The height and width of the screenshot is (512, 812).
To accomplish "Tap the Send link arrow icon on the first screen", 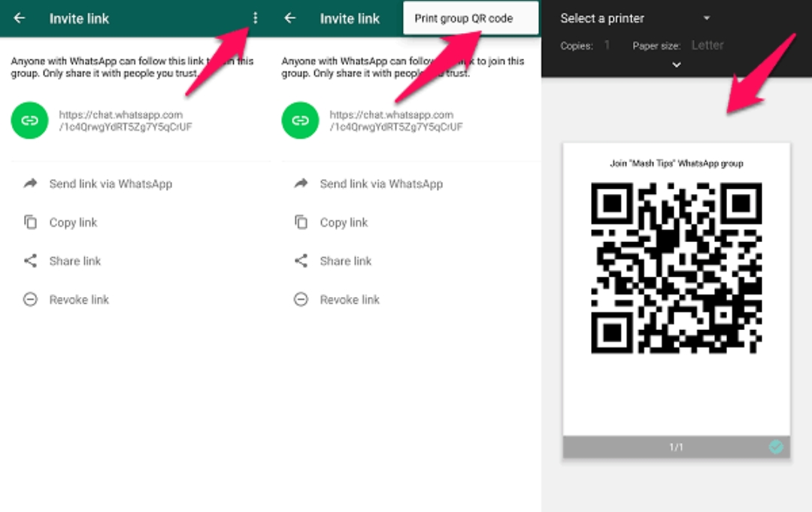I will click(x=30, y=183).
